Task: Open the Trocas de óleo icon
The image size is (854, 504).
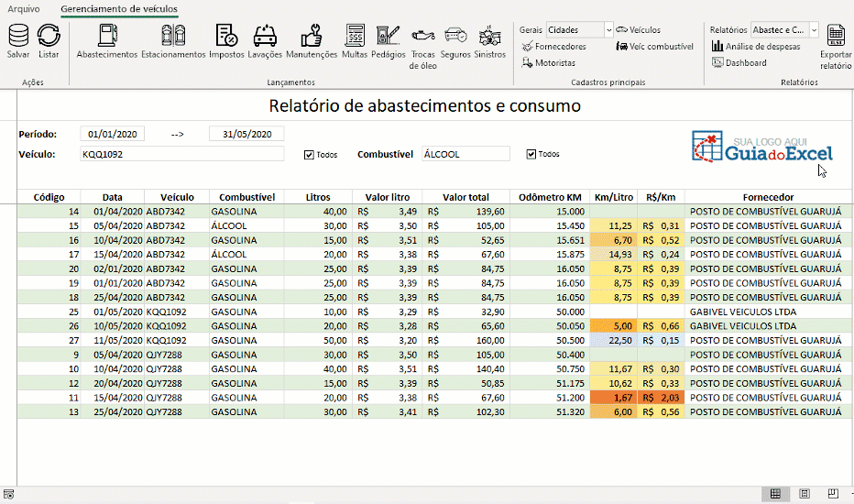Action: click(423, 37)
